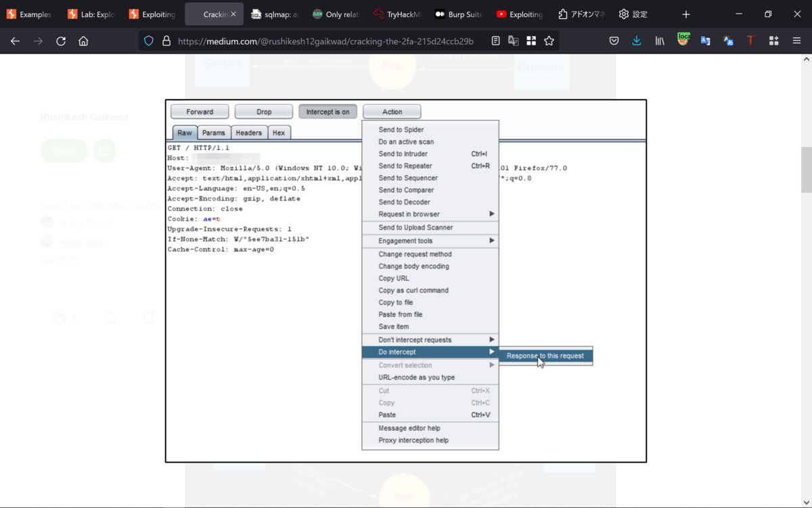Select 'Response to this request'

(545, 356)
